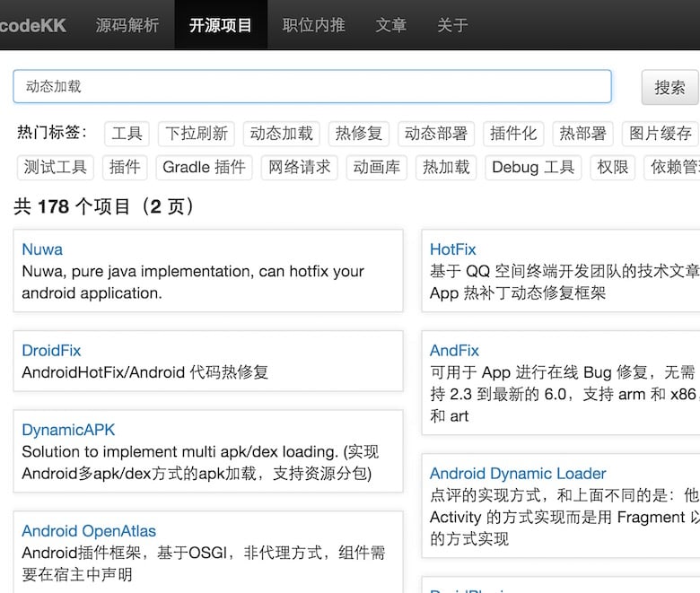The width and height of the screenshot is (700, 593).
Task: Click the text 'Solution to implement multi apk/dex loading'
Action: tap(179, 451)
